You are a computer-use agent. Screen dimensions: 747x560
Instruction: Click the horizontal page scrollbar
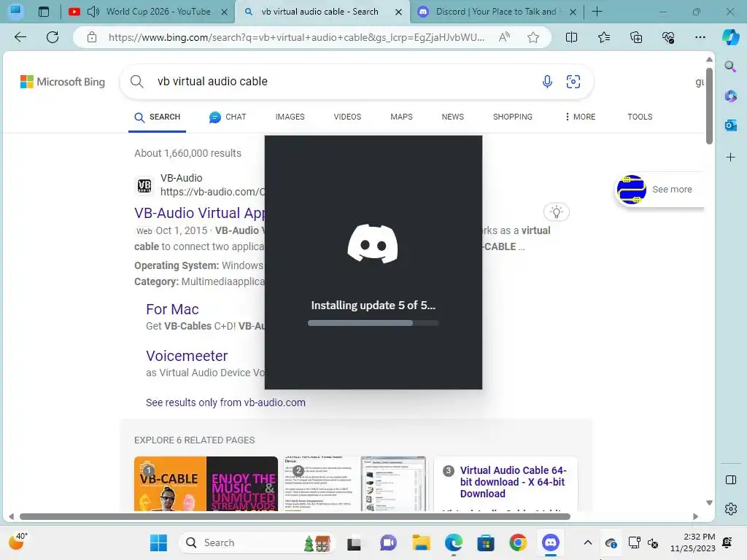coord(295,517)
